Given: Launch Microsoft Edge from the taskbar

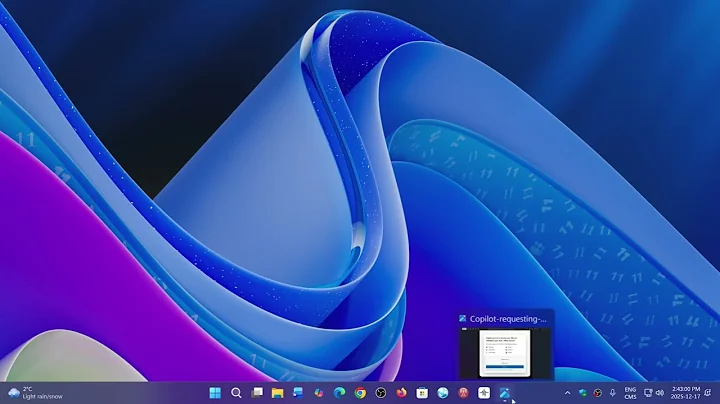Looking at the screenshot, I should tap(339, 393).
